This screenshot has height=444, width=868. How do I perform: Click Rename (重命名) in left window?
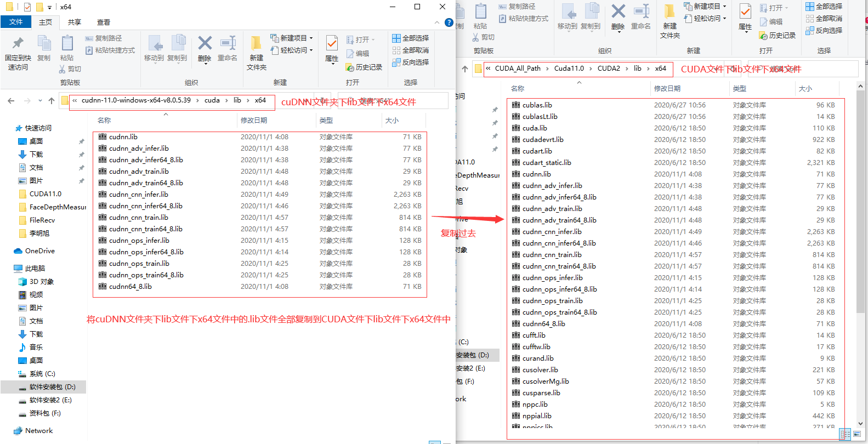point(228,48)
